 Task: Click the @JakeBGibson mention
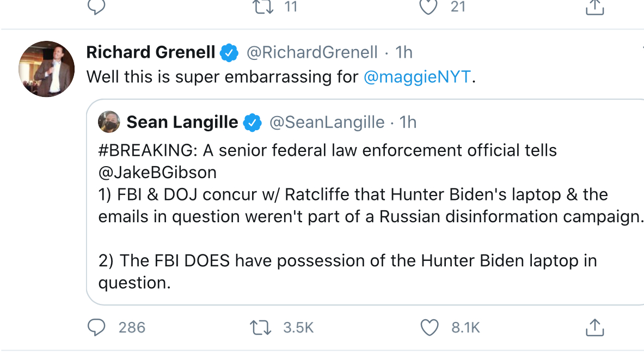coord(157,172)
